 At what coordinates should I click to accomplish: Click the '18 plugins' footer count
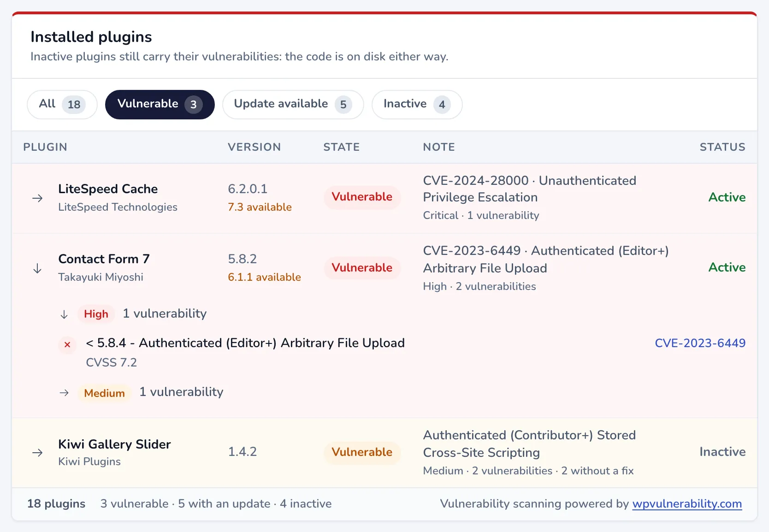[x=56, y=503]
